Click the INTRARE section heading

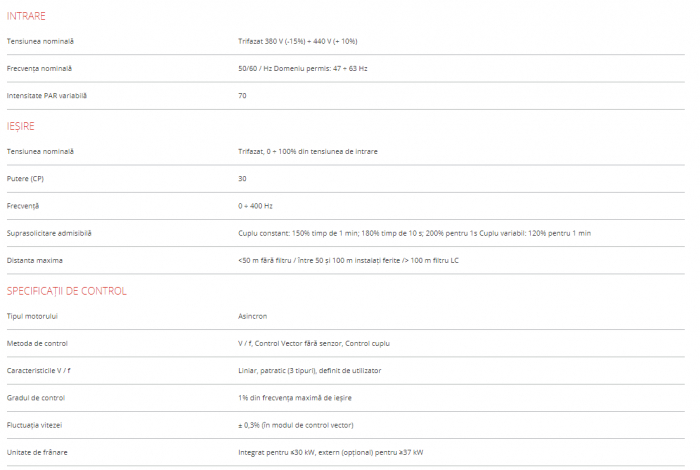click(x=26, y=17)
